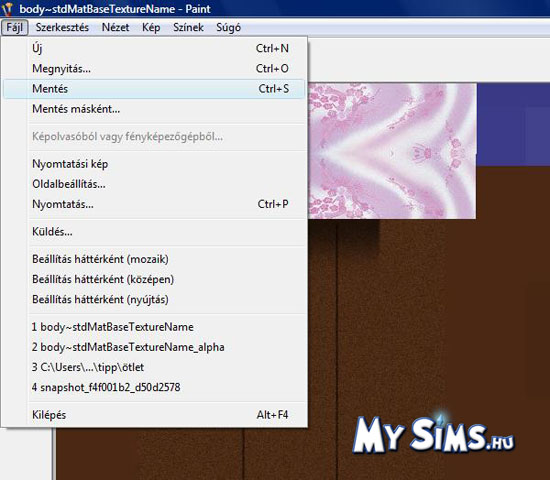Screen dimensions: 550x480
Task: Open Oldalbeállítás... page setup
Action: [154, 184]
